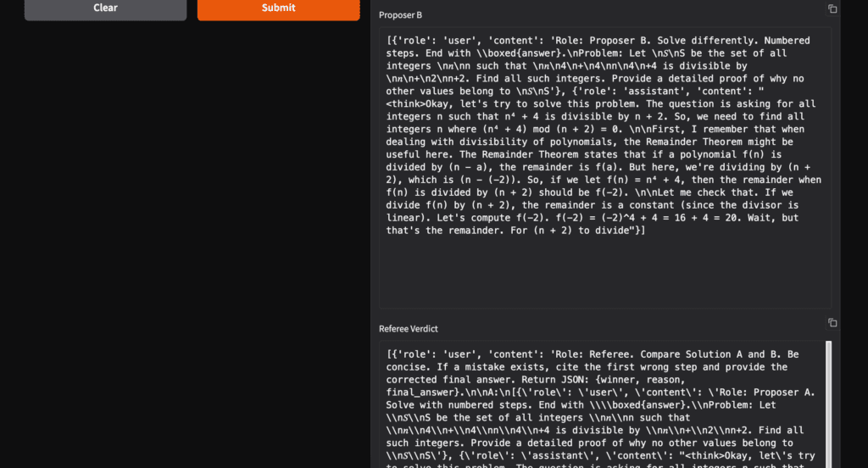Click the gray Clear button

click(x=105, y=8)
